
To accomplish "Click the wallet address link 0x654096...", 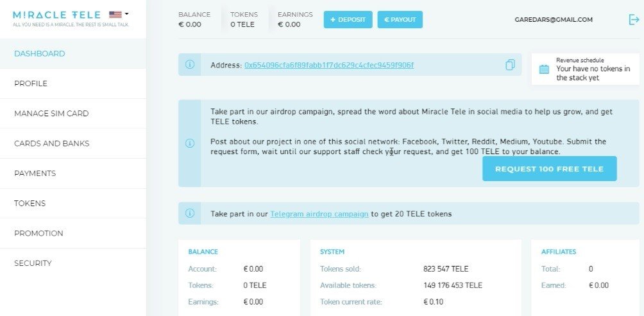I will (329, 65).
